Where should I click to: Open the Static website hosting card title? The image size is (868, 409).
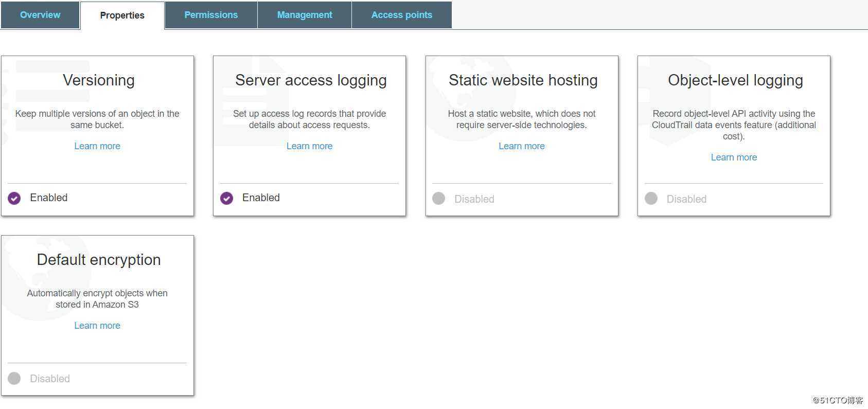tap(523, 80)
